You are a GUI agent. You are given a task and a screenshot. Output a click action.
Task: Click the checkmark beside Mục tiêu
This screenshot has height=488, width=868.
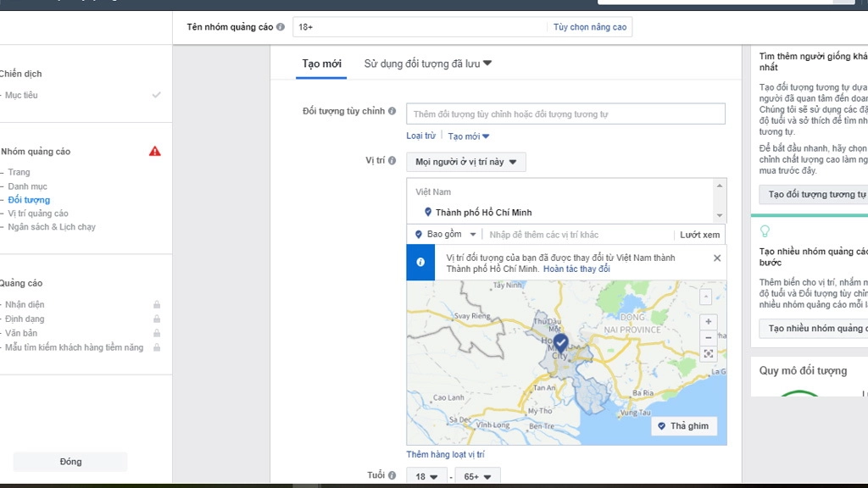tap(156, 95)
